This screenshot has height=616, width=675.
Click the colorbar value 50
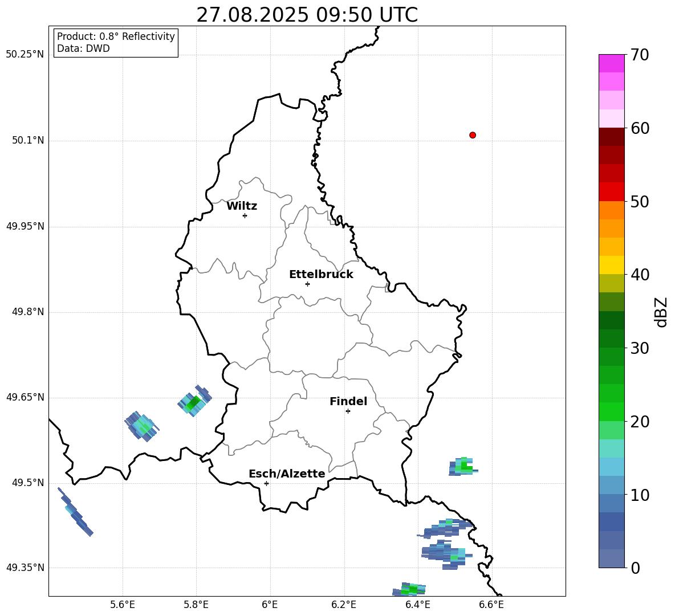coord(640,201)
